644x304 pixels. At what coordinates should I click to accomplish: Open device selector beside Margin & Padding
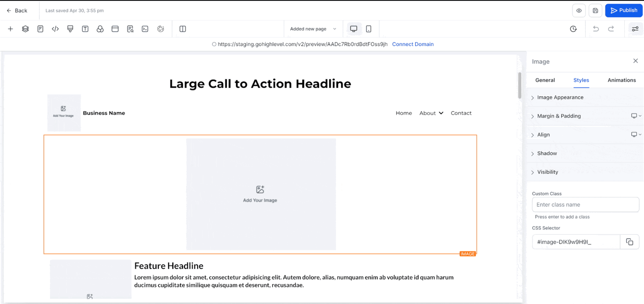pyautogui.click(x=636, y=116)
